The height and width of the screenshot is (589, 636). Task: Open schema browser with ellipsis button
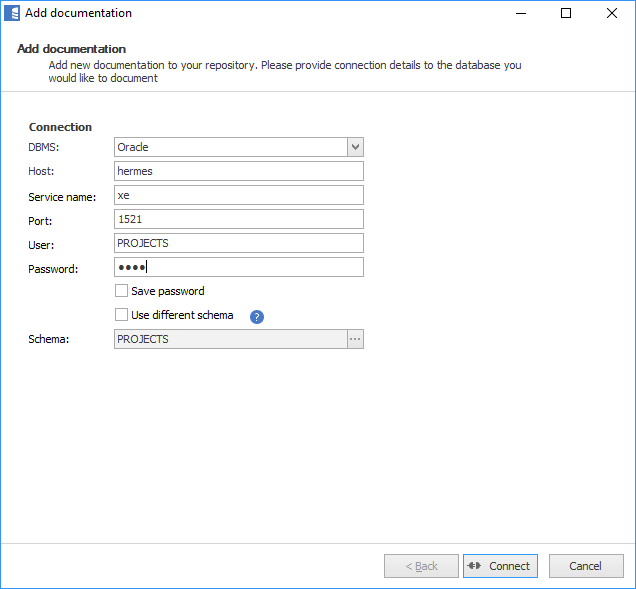tap(354, 340)
